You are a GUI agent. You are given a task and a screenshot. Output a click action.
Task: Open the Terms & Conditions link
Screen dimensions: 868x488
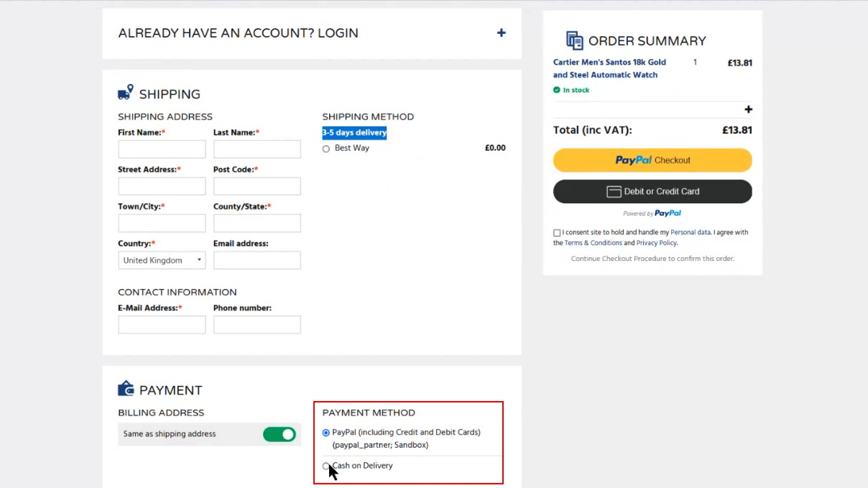594,243
